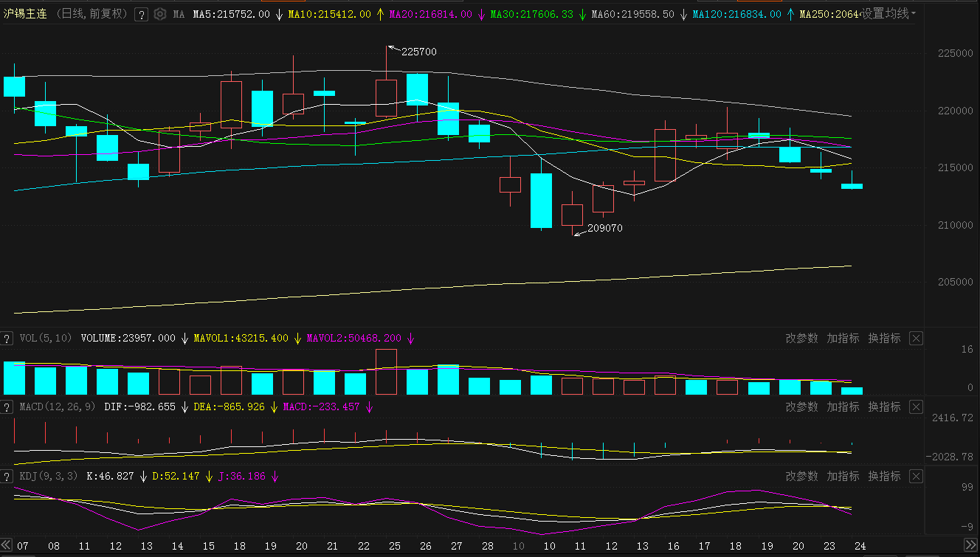
Task: Close the VOL indicator panel
Action: [x=916, y=339]
